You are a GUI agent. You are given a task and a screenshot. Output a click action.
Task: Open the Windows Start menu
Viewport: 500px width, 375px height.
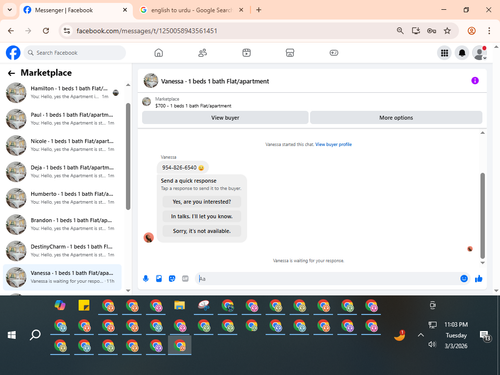(12, 335)
